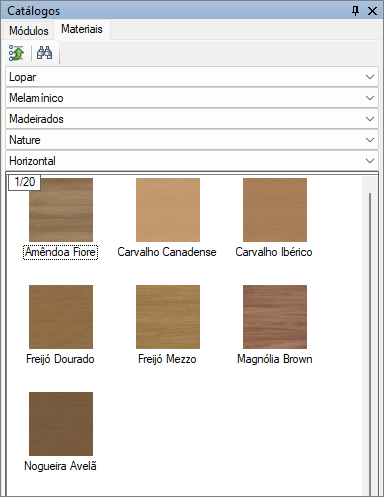384x497 pixels.
Task: Click the Carvalho Ibérico label
Action: pyautogui.click(x=274, y=252)
